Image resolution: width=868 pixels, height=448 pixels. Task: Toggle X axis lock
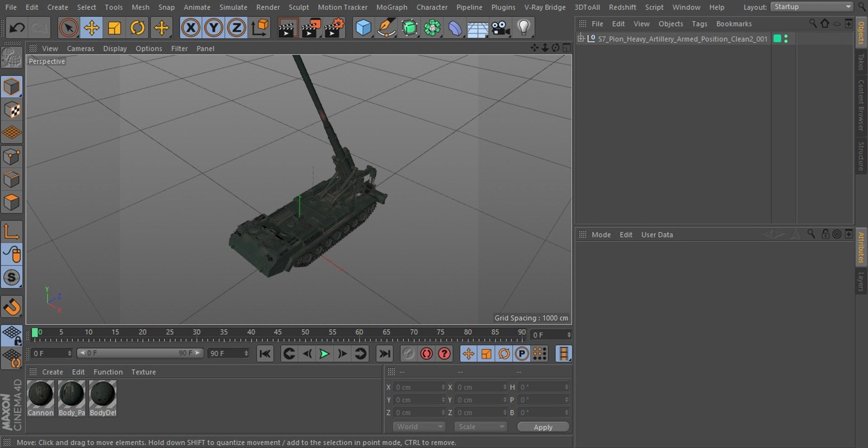tap(191, 28)
